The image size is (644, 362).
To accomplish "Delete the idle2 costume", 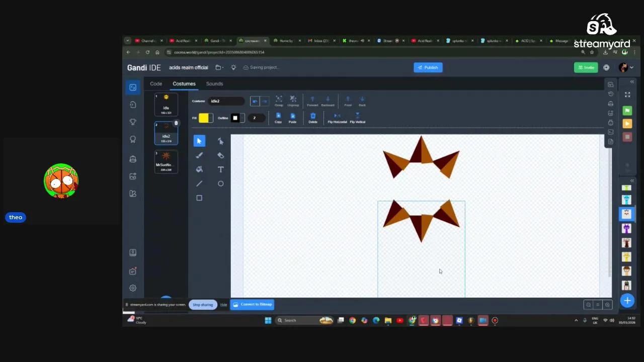I will [x=176, y=123].
